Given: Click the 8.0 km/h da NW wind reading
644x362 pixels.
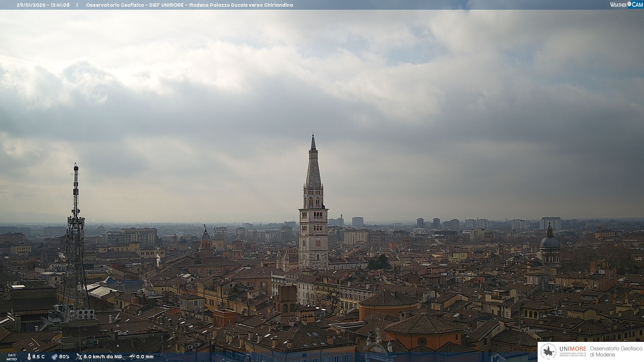Looking at the screenshot, I should click(103, 357).
